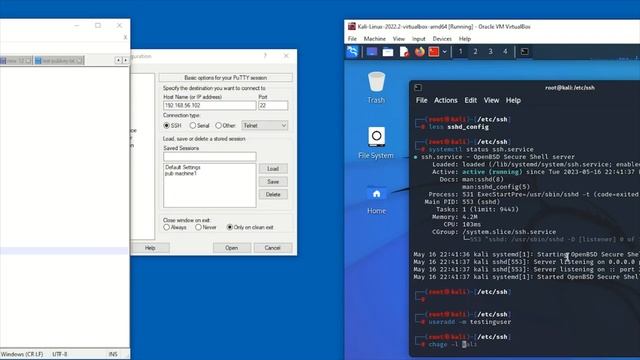Select the first document tab in editor window

(16, 60)
